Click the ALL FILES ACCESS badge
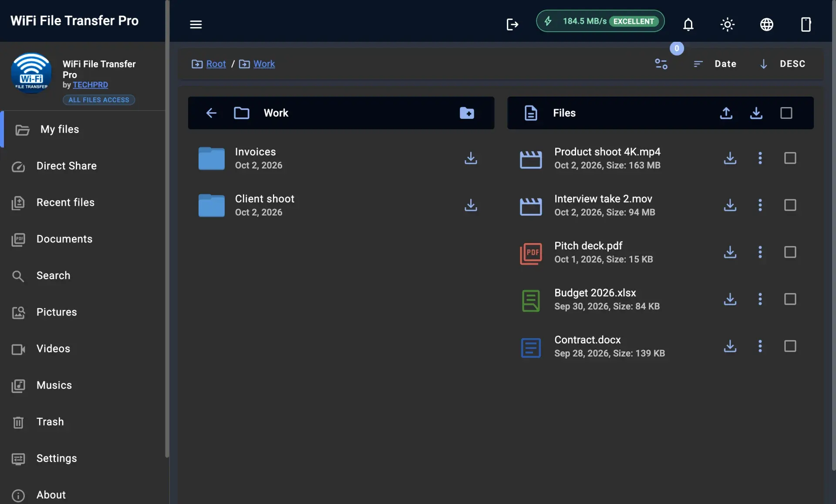836x504 pixels. pos(99,100)
